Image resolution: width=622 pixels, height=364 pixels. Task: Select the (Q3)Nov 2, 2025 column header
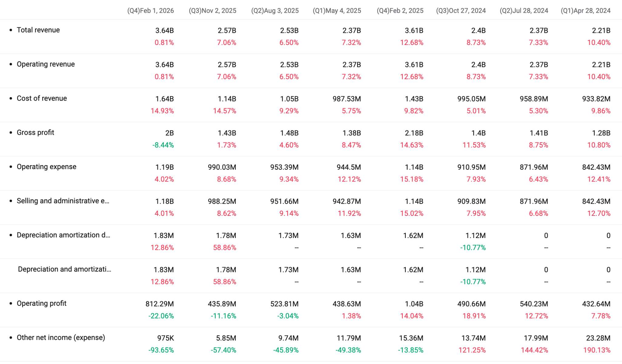212,11
